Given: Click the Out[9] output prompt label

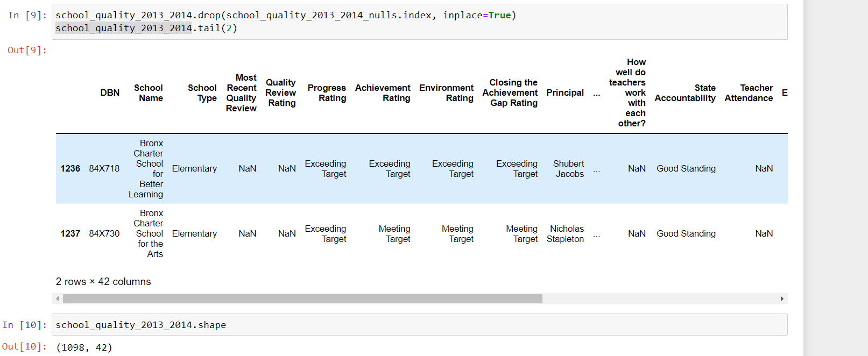Looking at the screenshot, I should point(27,50).
